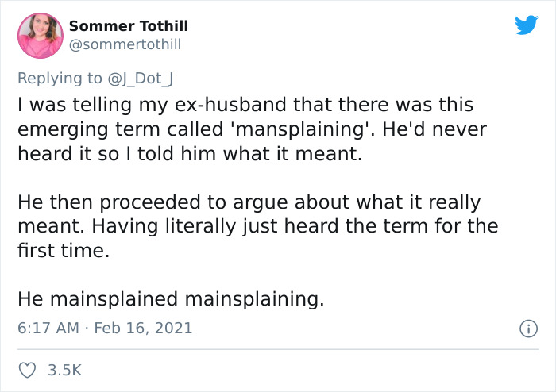Viewport: 556px width, 392px height.
Task: Open the @sommertothill handle link
Action: pos(125,44)
